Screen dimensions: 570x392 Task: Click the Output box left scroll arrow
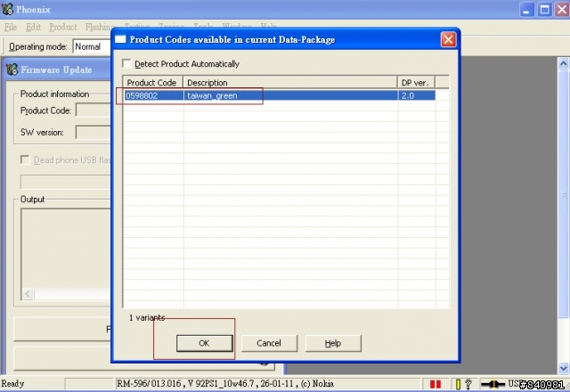pyautogui.click(x=28, y=293)
